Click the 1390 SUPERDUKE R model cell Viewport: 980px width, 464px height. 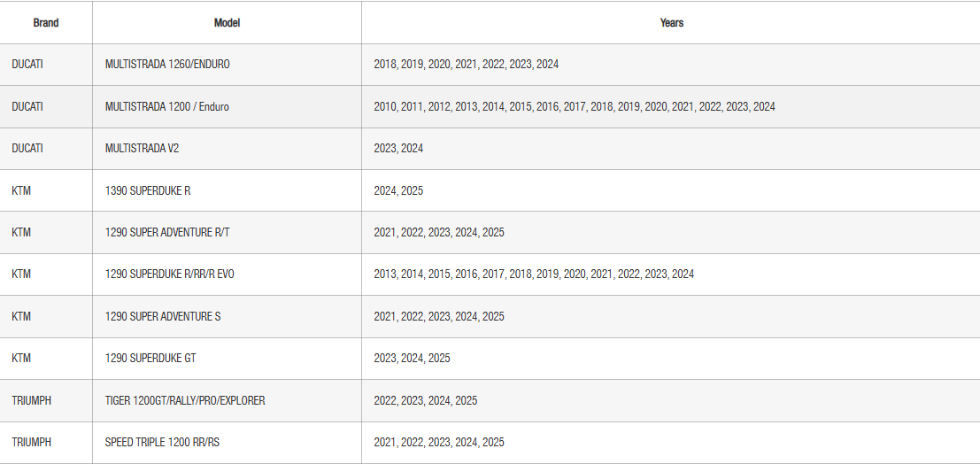coord(148,190)
